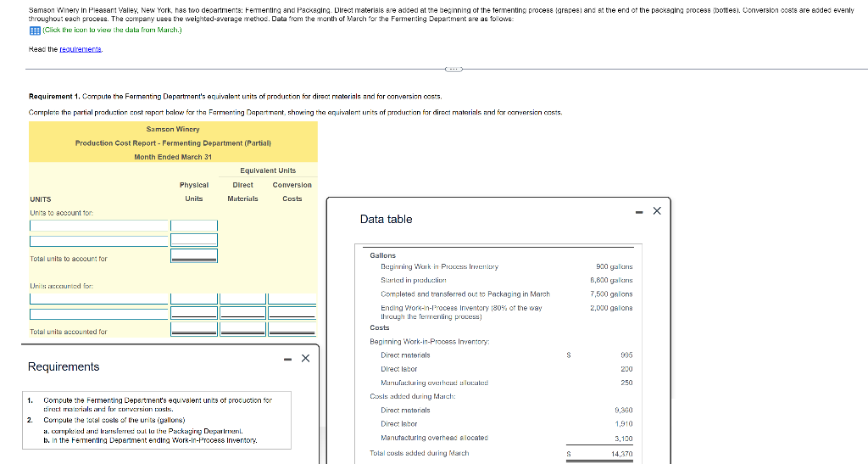Click the '9,360' direct materials added cost
The width and height of the screenshot is (868, 464).
623,411
